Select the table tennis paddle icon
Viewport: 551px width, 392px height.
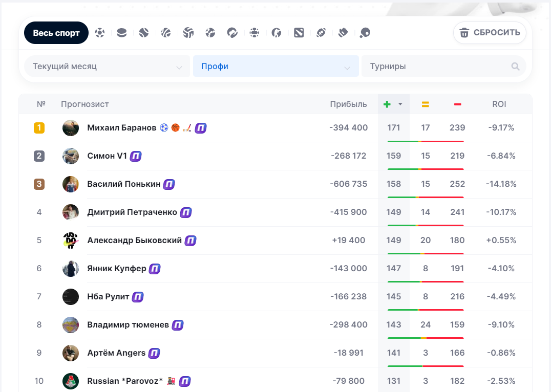(365, 33)
